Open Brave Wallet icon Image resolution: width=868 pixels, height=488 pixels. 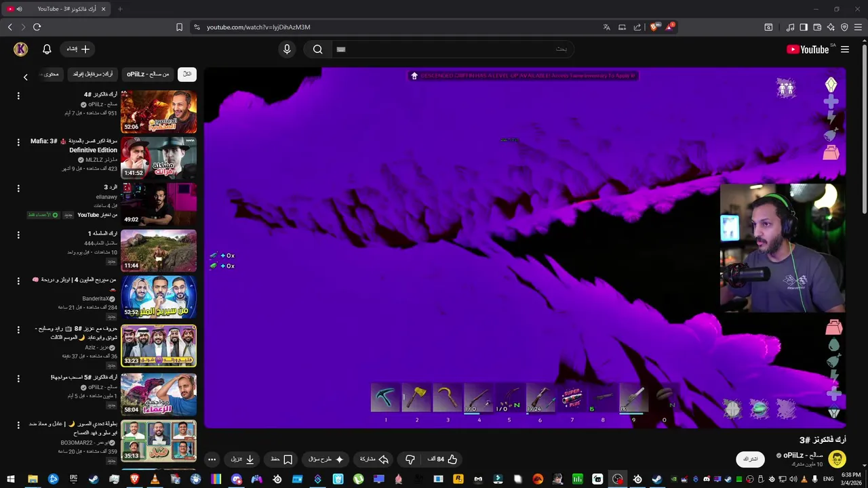[x=817, y=27]
